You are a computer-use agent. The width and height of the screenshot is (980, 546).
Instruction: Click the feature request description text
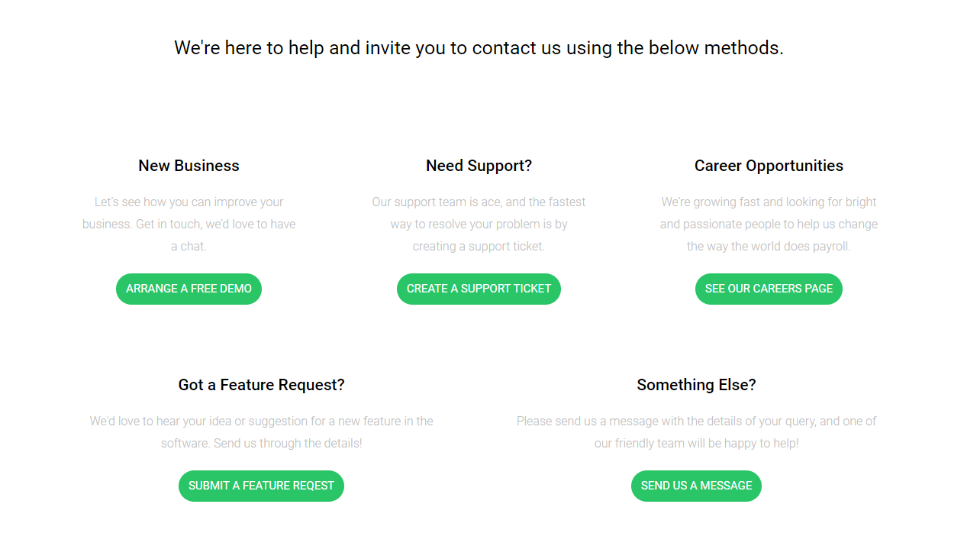click(x=261, y=431)
